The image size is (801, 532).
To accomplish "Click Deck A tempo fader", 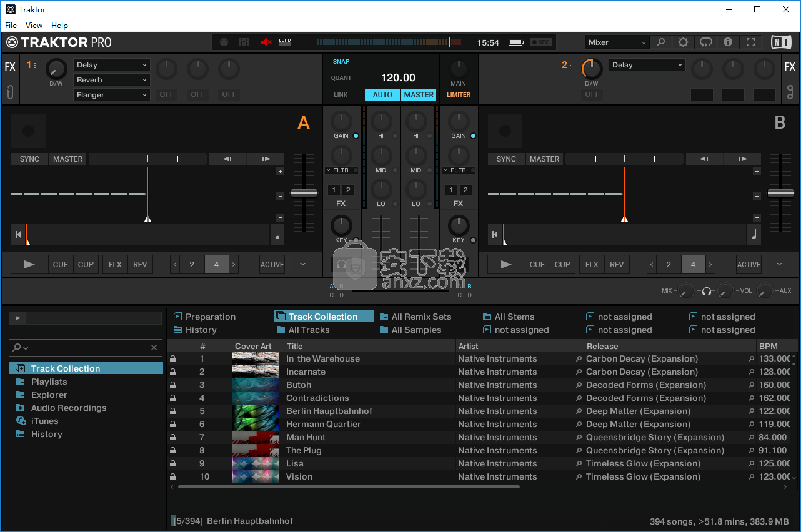I will click(x=304, y=194).
